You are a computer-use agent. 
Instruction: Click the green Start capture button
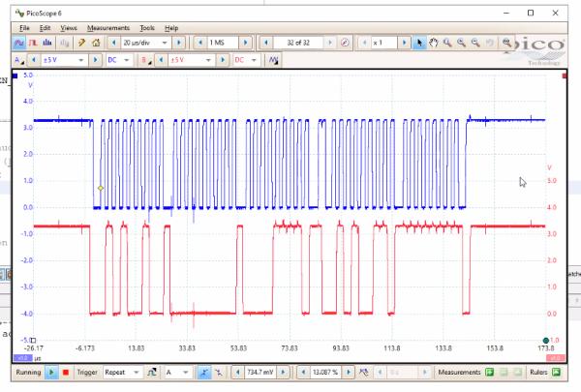tap(51, 373)
